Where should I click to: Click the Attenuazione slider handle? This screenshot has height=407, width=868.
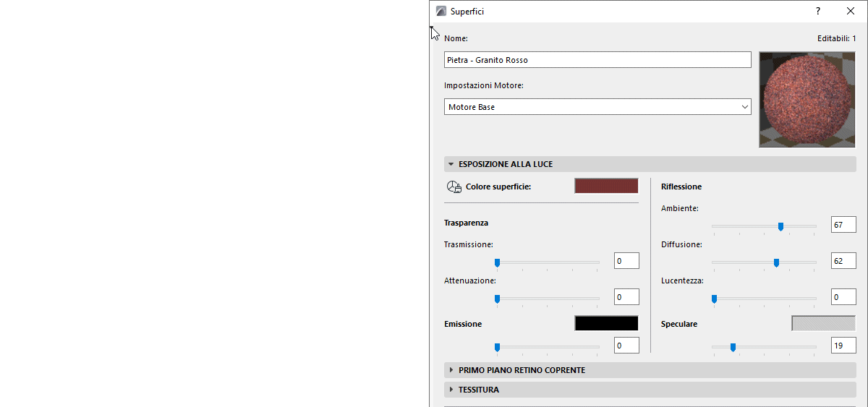coord(497,299)
